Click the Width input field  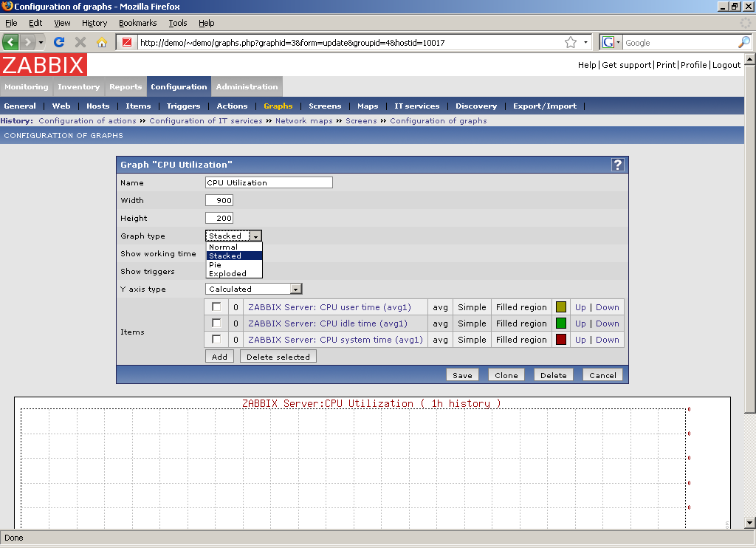pyautogui.click(x=219, y=200)
